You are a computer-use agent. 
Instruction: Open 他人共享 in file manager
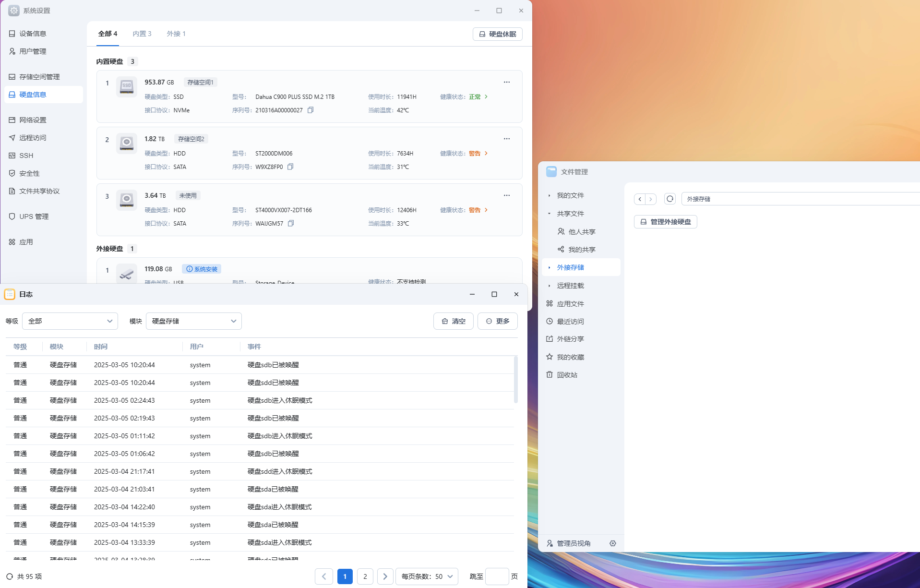(x=581, y=232)
